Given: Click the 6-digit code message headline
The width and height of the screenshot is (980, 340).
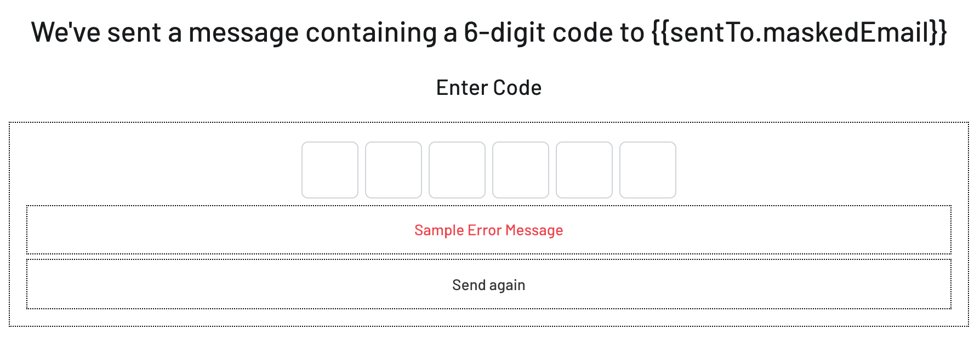Looking at the screenshot, I should 490,32.
